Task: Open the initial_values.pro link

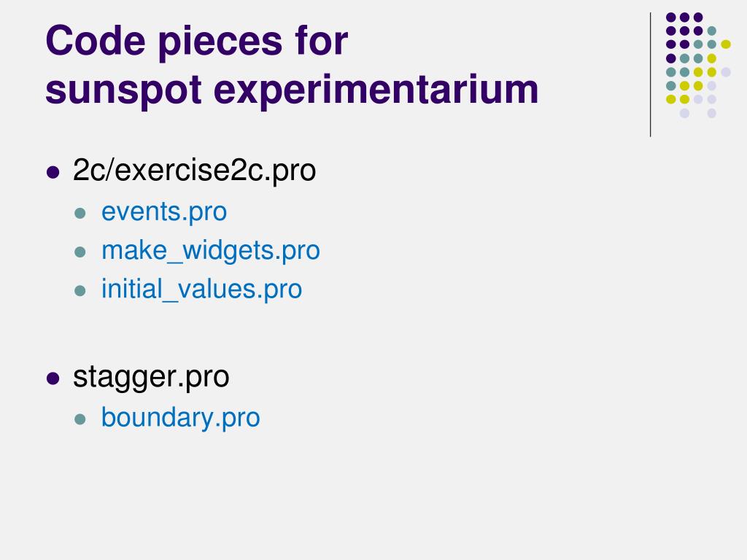Action: [x=201, y=289]
